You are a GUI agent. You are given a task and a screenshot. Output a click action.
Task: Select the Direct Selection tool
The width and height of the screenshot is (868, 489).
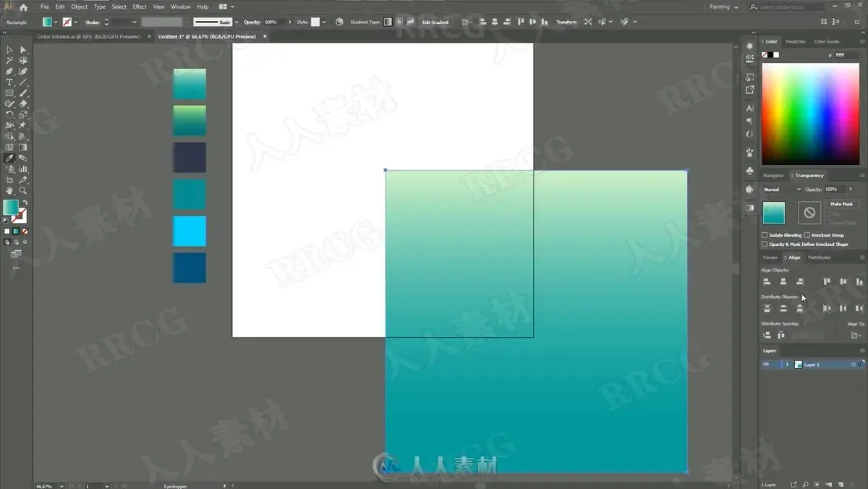point(23,50)
